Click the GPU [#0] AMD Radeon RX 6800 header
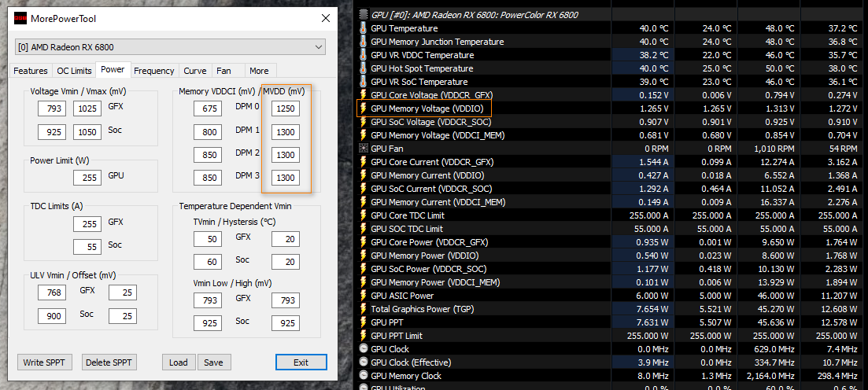The width and height of the screenshot is (868, 390). (x=475, y=15)
